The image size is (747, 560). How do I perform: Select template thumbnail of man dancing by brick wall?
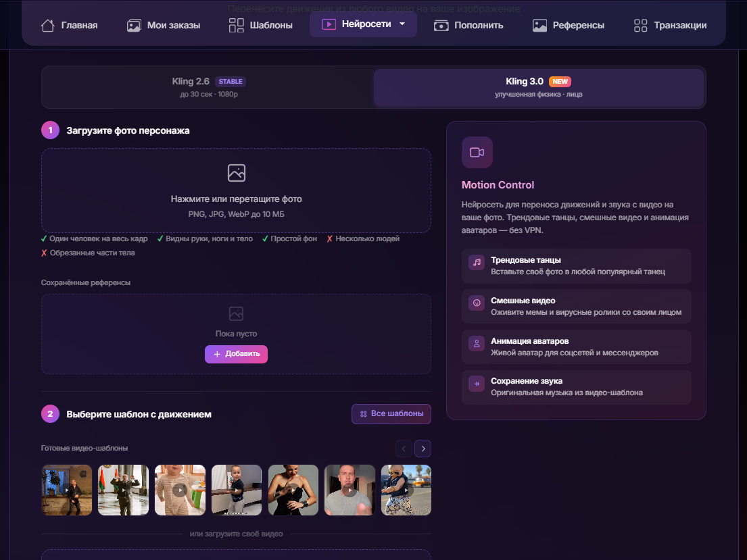(x=67, y=490)
